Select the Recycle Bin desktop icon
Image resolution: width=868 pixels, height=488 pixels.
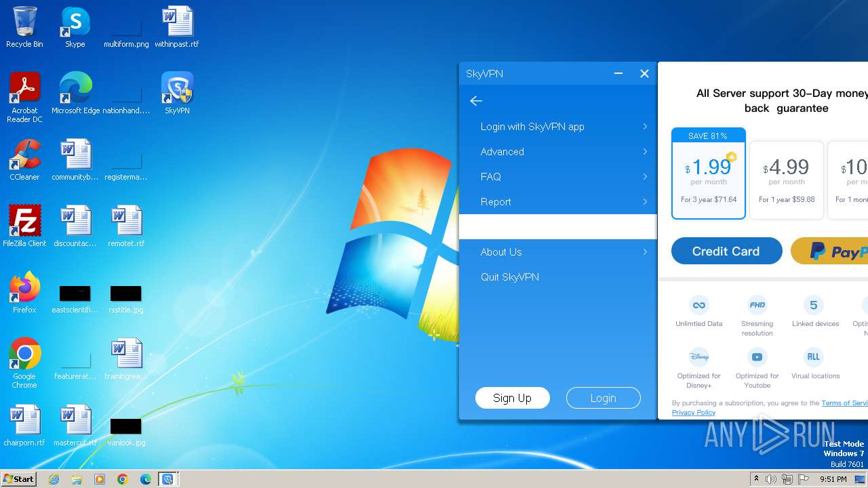pos(24,27)
